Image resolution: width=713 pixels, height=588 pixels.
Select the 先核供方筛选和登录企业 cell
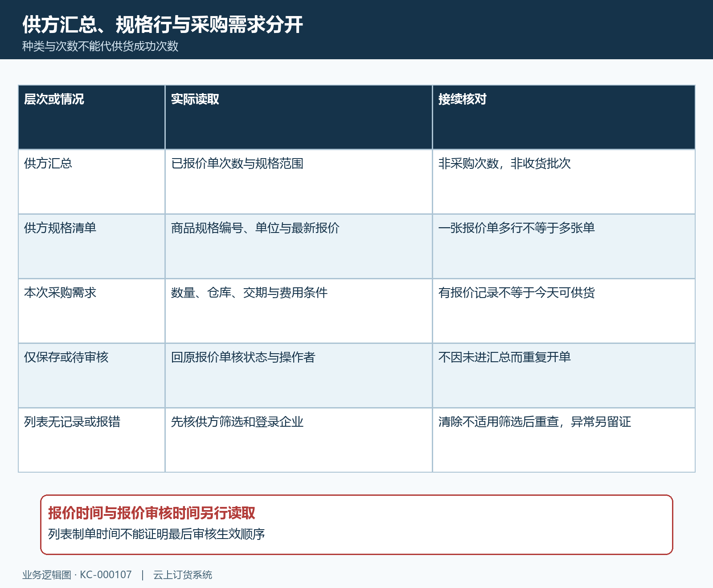(299, 440)
